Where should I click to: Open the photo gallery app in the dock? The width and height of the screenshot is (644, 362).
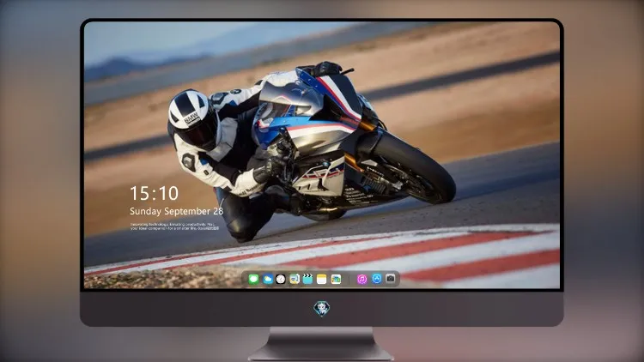336,279
